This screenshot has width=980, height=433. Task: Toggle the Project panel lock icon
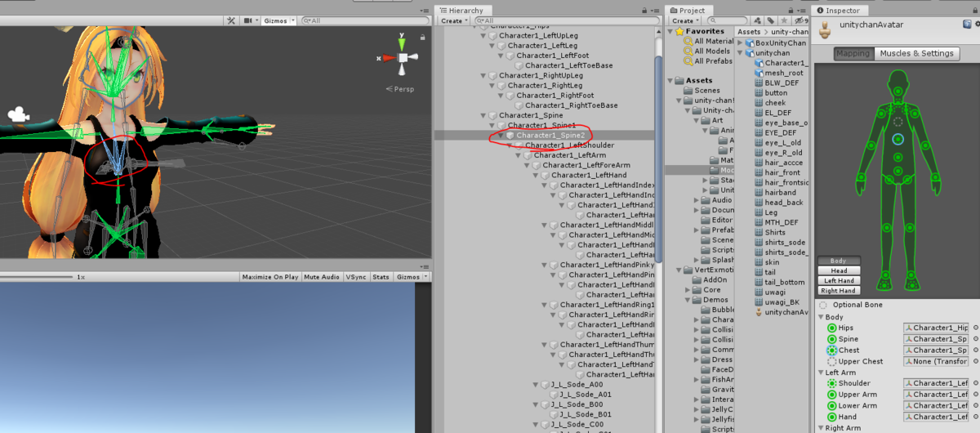pyautogui.click(x=791, y=11)
